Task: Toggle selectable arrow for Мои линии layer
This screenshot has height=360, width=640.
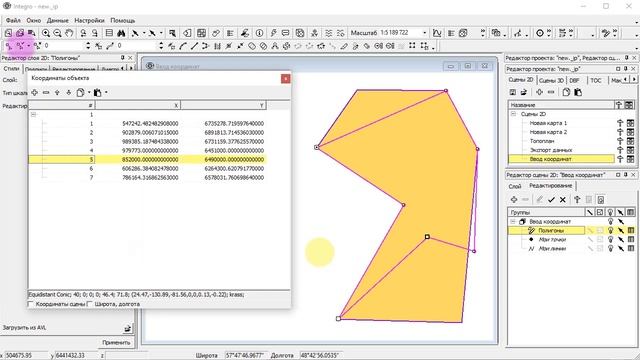Action: [621, 249]
